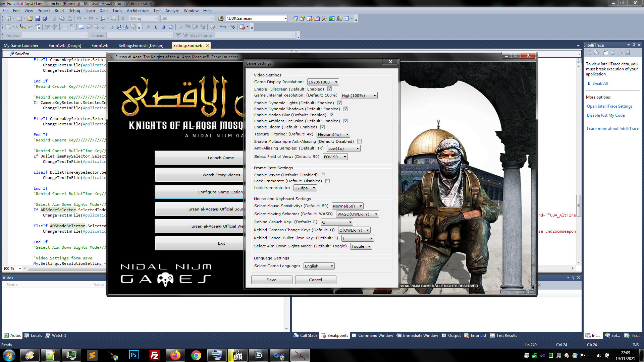Click the Cancel button in Game Settings
This screenshot has width=644, height=362.
tap(315, 279)
